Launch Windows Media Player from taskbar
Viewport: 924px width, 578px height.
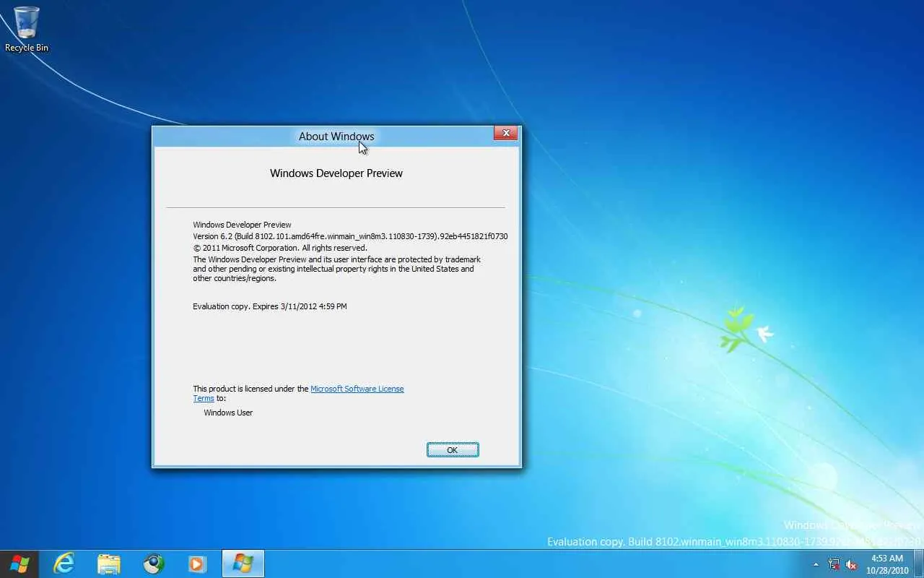click(197, 564)
